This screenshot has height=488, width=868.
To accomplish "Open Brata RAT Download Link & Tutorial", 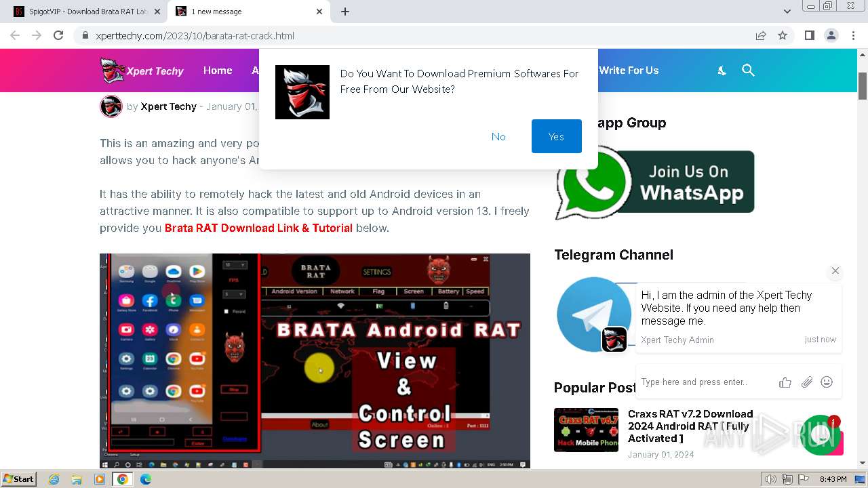I will [x=258, y=228].
